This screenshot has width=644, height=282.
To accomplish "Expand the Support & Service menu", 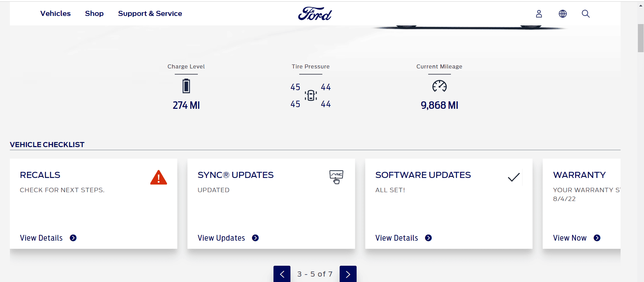I will 150,14.
